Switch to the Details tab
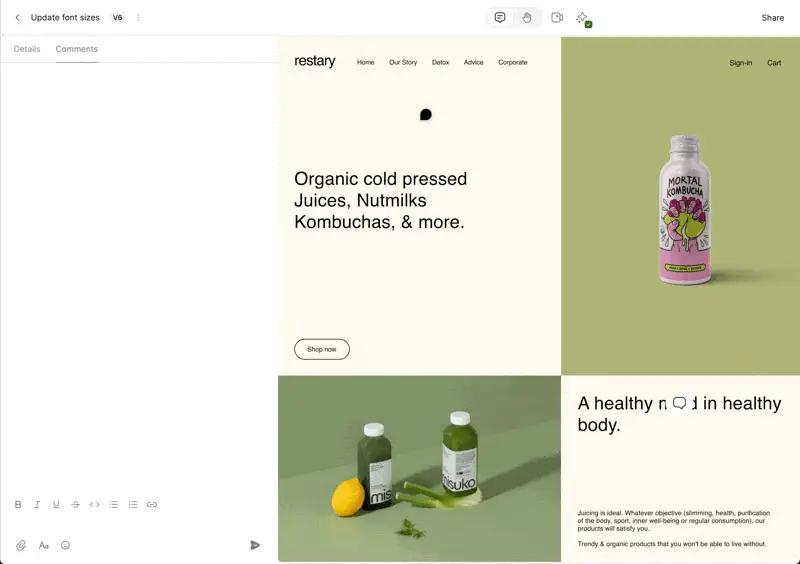The width and height of the screenshot is (800, 564). [27, 49]
